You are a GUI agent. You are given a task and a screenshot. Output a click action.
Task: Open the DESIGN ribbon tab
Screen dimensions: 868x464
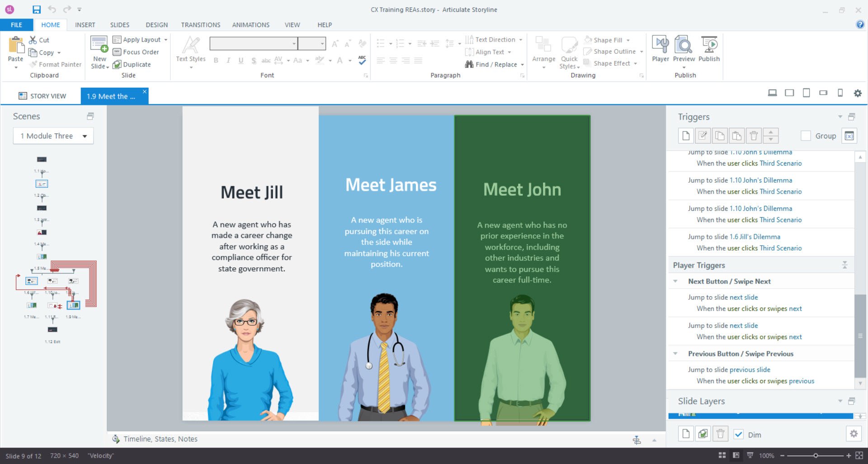pos(156,25)
